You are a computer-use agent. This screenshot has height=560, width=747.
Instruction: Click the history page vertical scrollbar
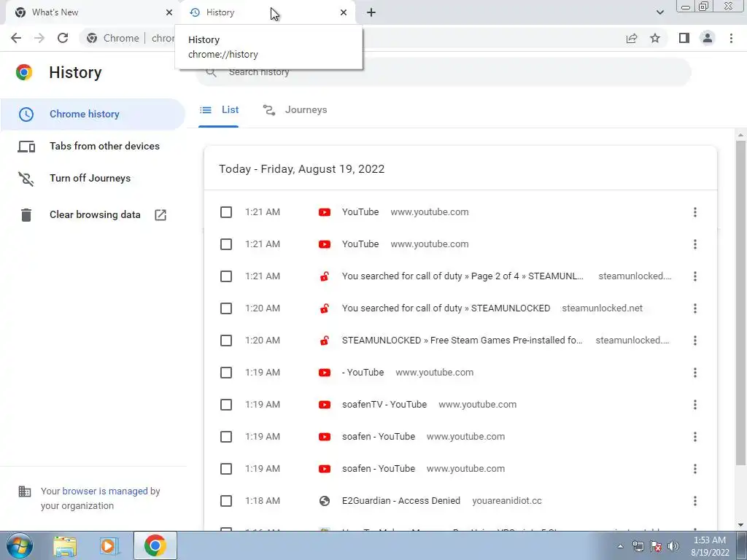point(741,303)
